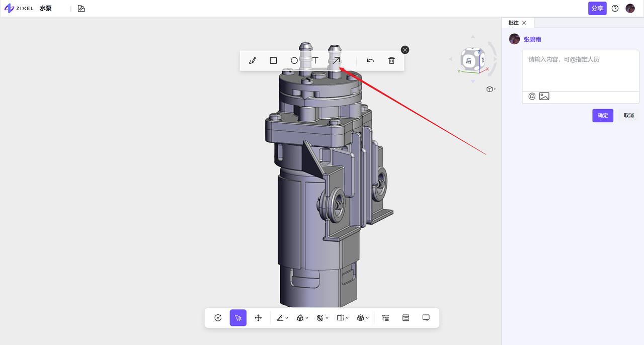This screenshot has width=644, height=345.
Task: Select the arrow annotation tool
Action: (337, 60)
